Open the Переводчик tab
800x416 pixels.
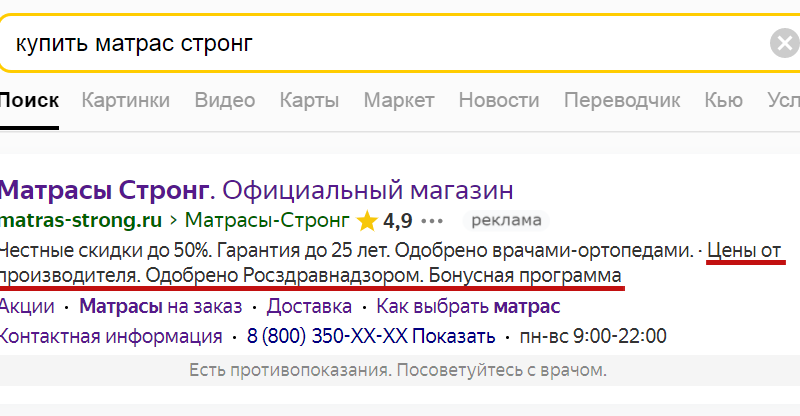pos(622,100)
